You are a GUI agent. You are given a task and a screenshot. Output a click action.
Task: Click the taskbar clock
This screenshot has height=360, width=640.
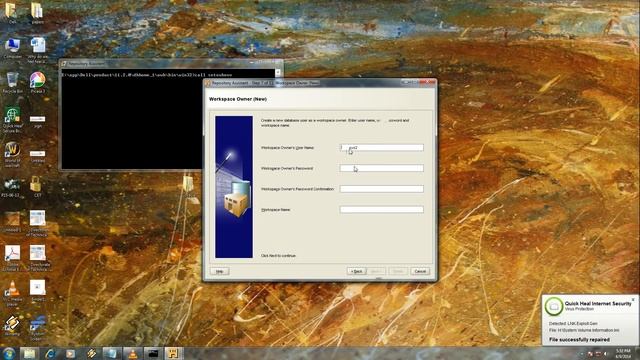click(x=623, y=353)
